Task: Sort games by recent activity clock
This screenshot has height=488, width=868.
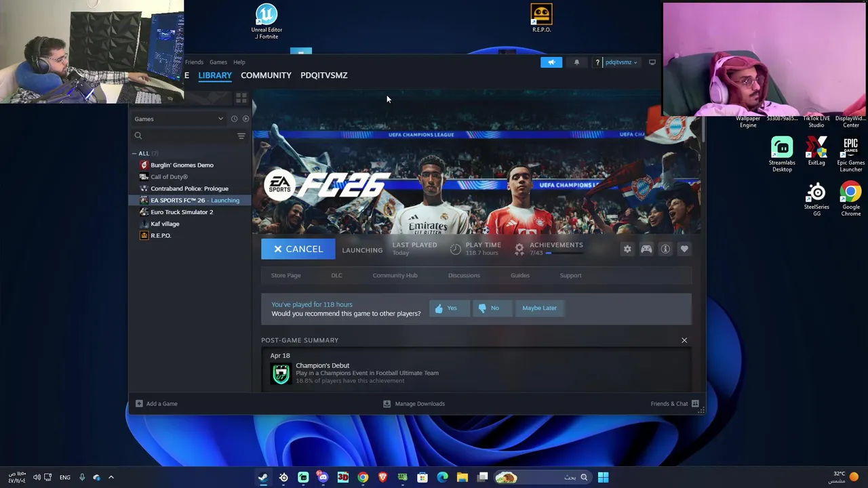Action: [x=234, y=119]
